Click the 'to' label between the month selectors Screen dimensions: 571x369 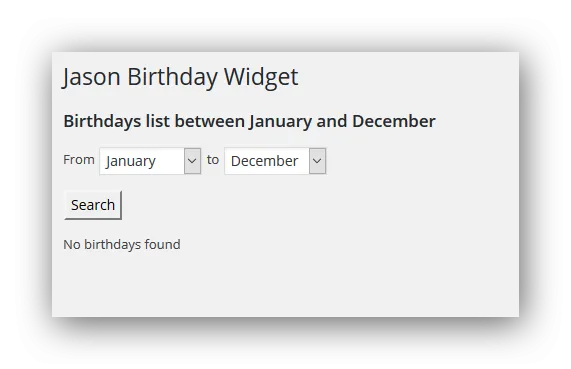click(x=213, y=160)
